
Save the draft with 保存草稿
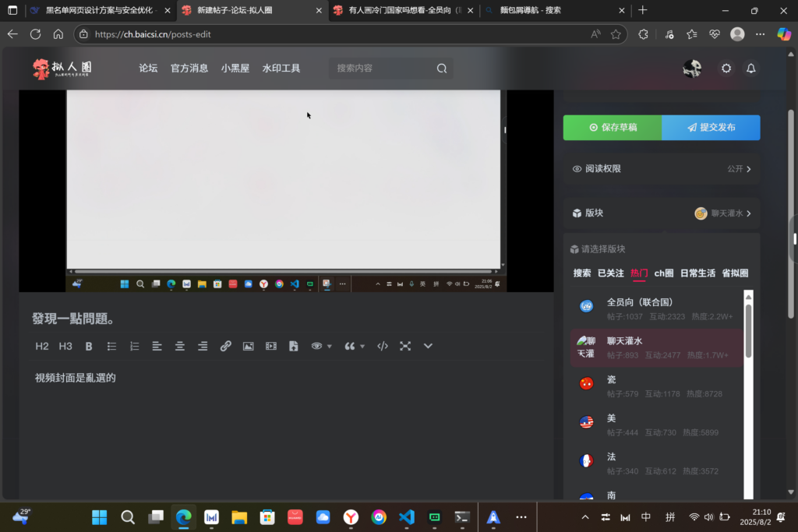coord(613,127)
